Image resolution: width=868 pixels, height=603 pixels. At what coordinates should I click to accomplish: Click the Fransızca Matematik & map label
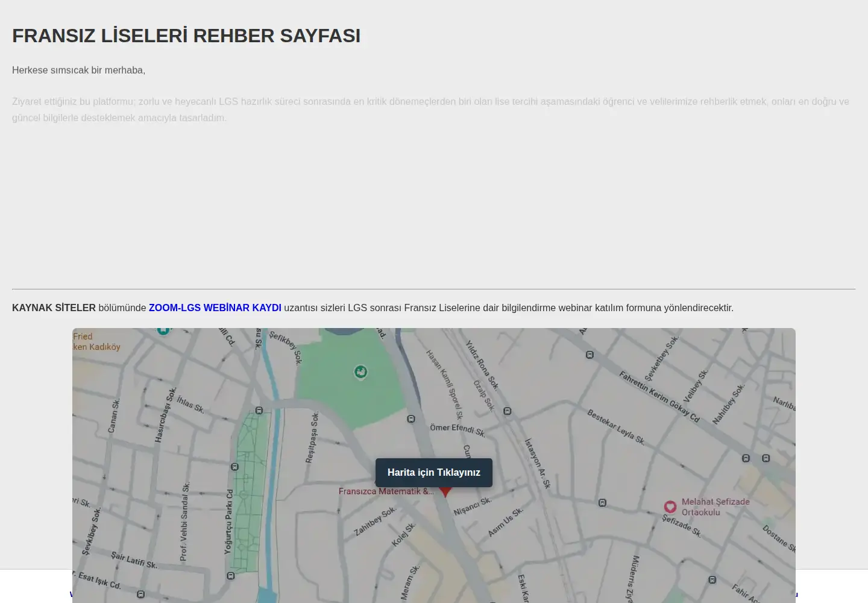[x=386, y=491]
